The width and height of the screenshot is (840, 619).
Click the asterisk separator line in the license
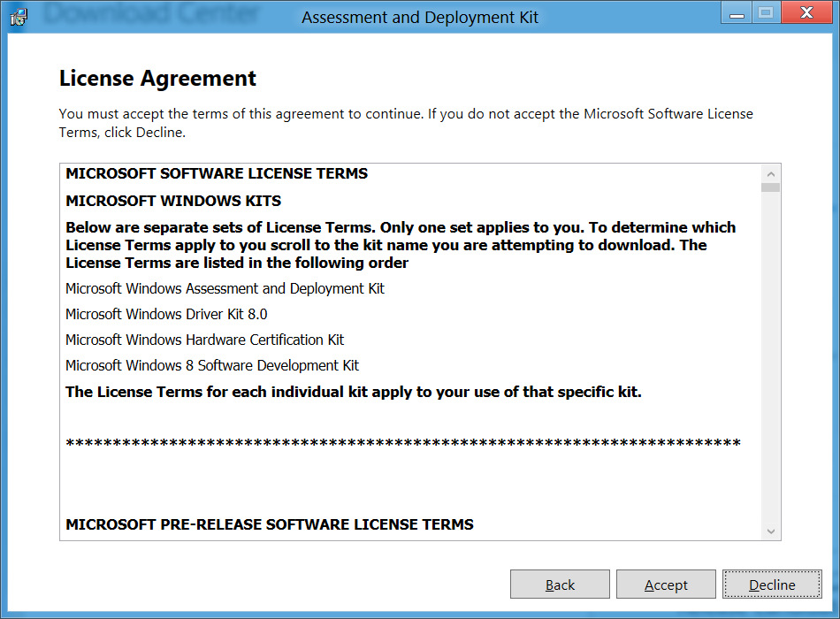pyautogui.click(x=403, y=444)
